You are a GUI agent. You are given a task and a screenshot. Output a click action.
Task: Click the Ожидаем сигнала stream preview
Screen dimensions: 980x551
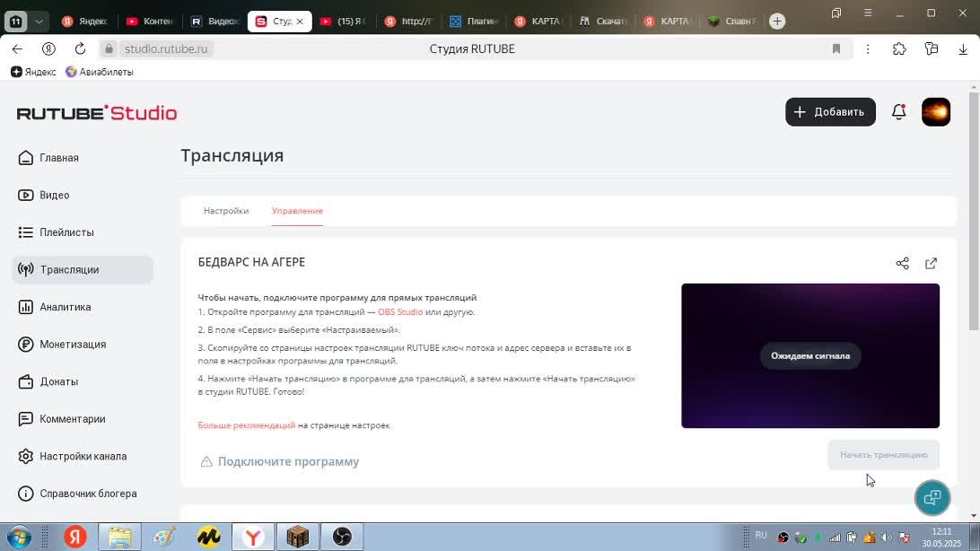(x=810, y=356)
